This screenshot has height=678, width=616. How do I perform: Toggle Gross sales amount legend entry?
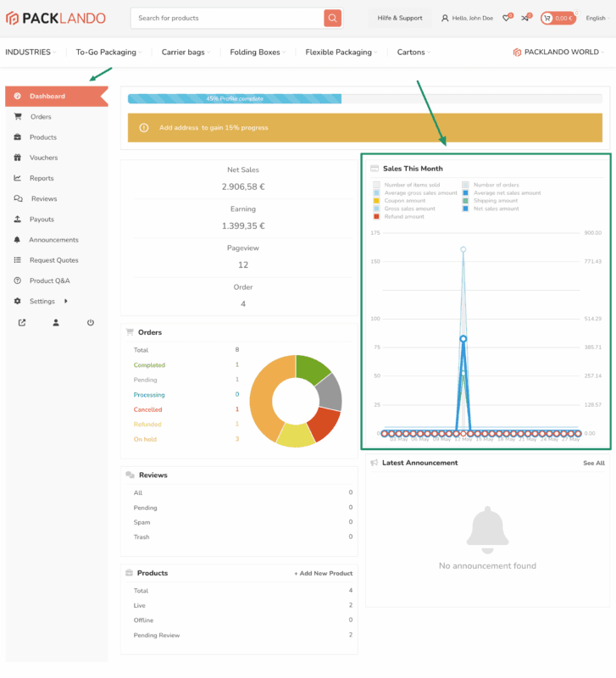point(404,208)
